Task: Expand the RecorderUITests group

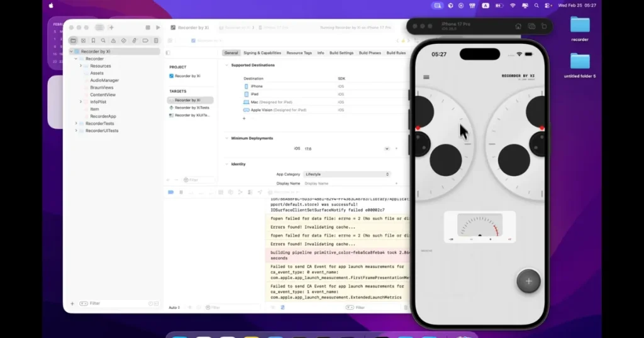Action: click(76, 131)
